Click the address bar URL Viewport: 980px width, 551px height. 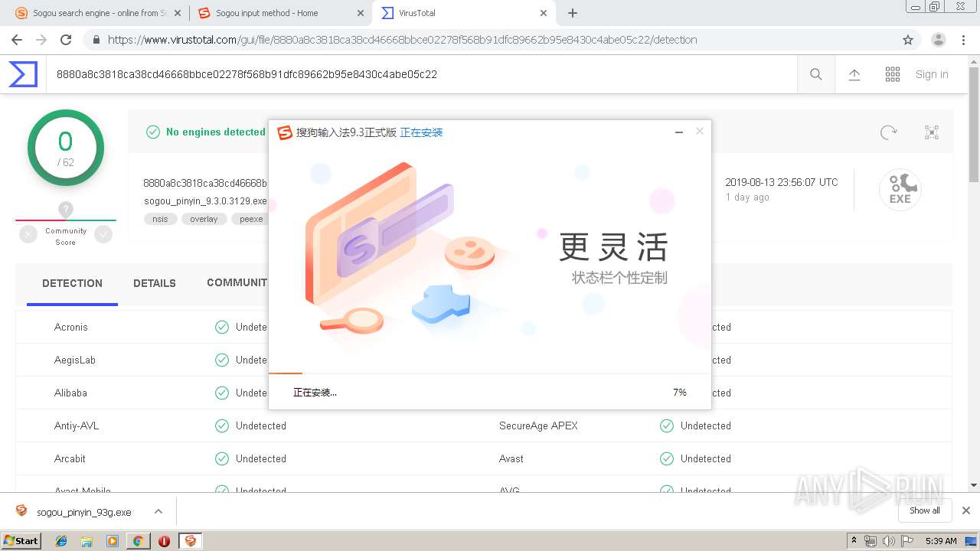(x=402, y=40)
